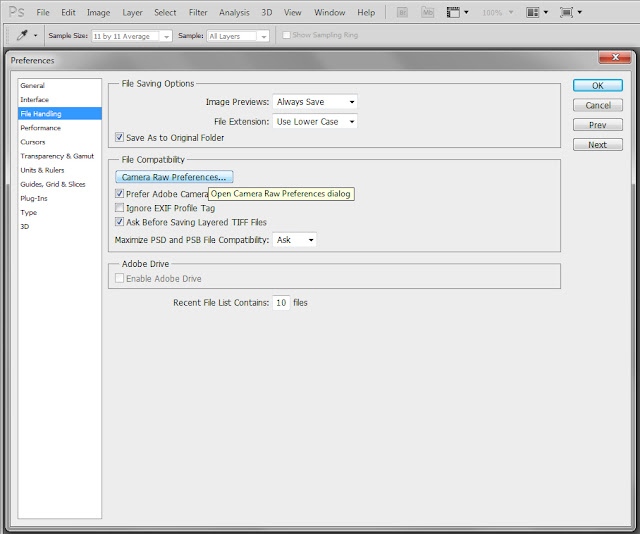Select Cursors in preferences list

(60, 142)
